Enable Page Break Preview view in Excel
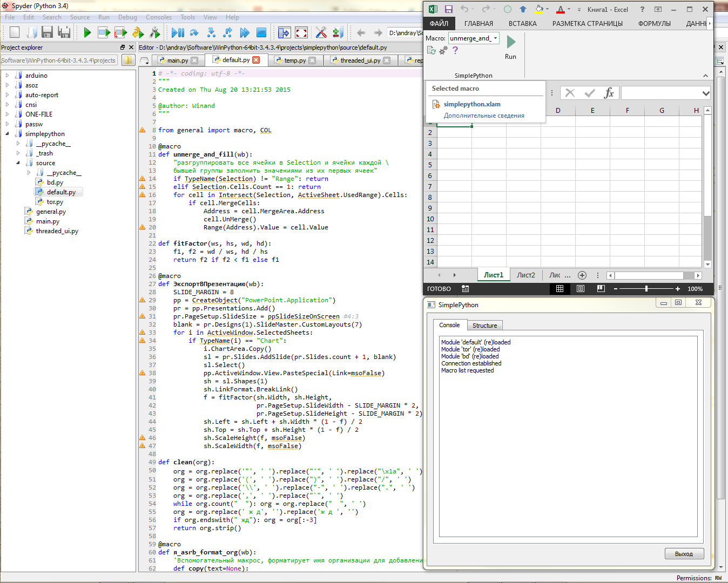 (x=601, y=289)
